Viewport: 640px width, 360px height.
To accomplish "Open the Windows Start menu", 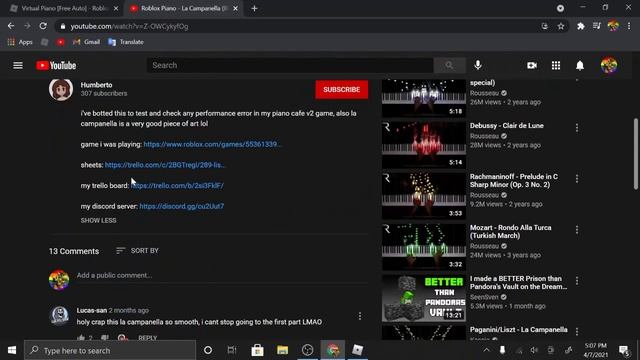I will (12, 350).
